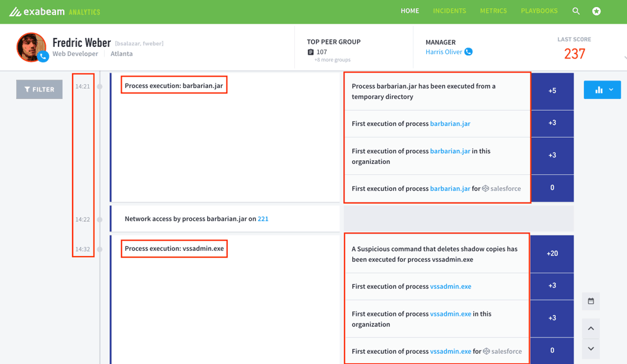Viewport: 627px width, 364px height.
Task: Click the star favorites icon in header
Action: click(596, 11)
